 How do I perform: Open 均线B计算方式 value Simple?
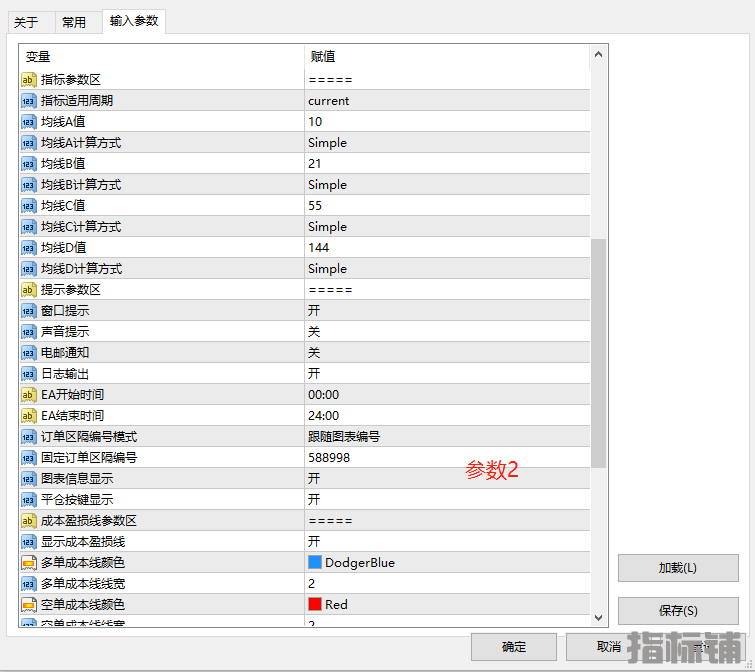click(x=447, y=184)
